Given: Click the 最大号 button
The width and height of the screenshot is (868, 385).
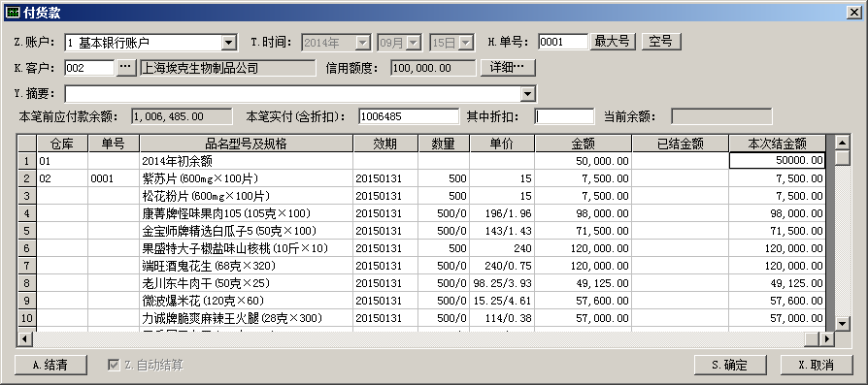Looking at the screenshot, I should tap(612, 42).
